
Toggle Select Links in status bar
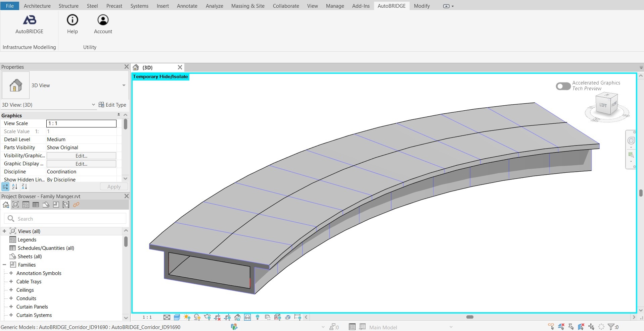[x=551, y=327]
